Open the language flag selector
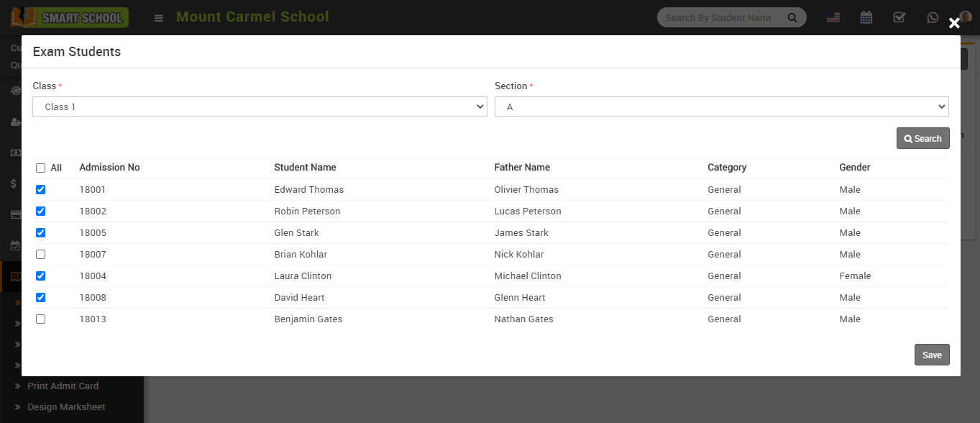The image size is (980, 423). point(833,18)
